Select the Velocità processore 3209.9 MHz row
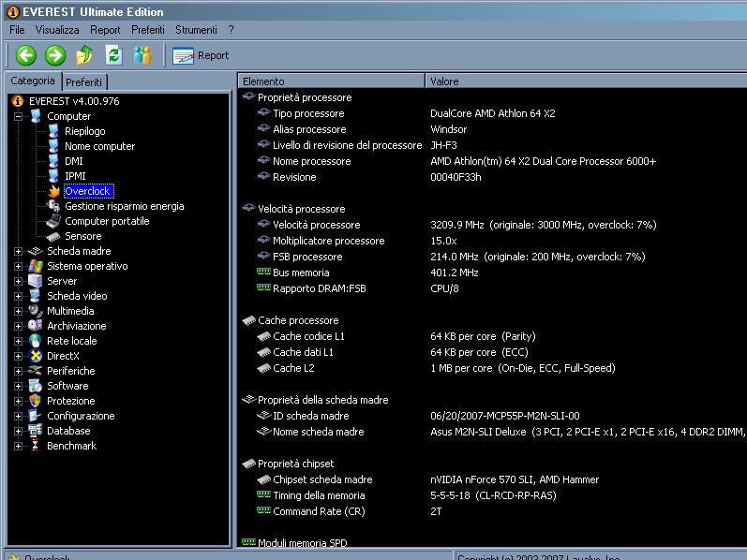 click(493, 225)
